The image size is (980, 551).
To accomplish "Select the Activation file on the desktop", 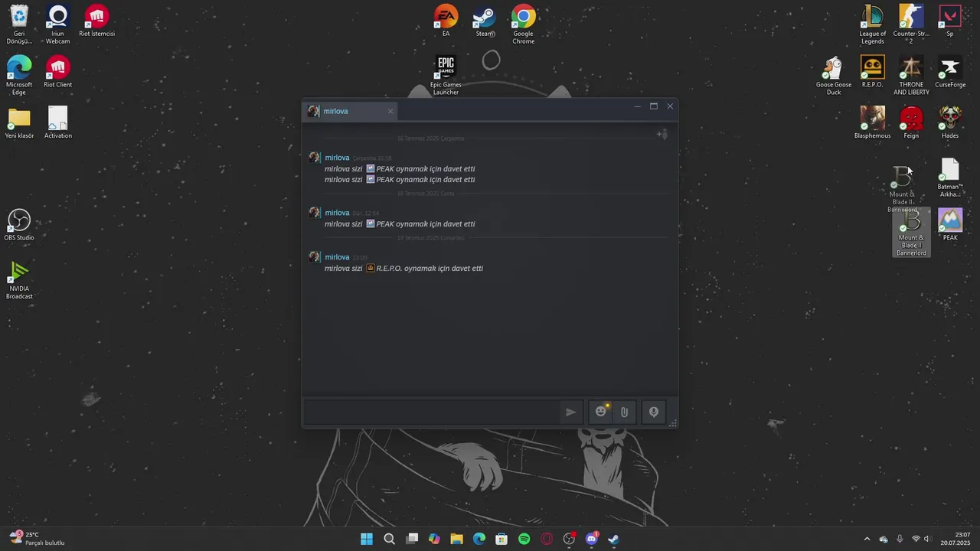I will (57, 122).
